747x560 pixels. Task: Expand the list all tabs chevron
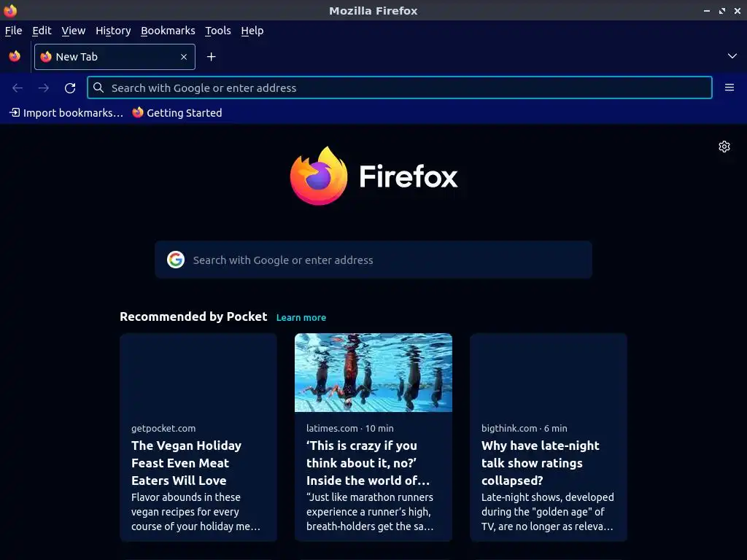pyautogui.click(x=732, y=56)
